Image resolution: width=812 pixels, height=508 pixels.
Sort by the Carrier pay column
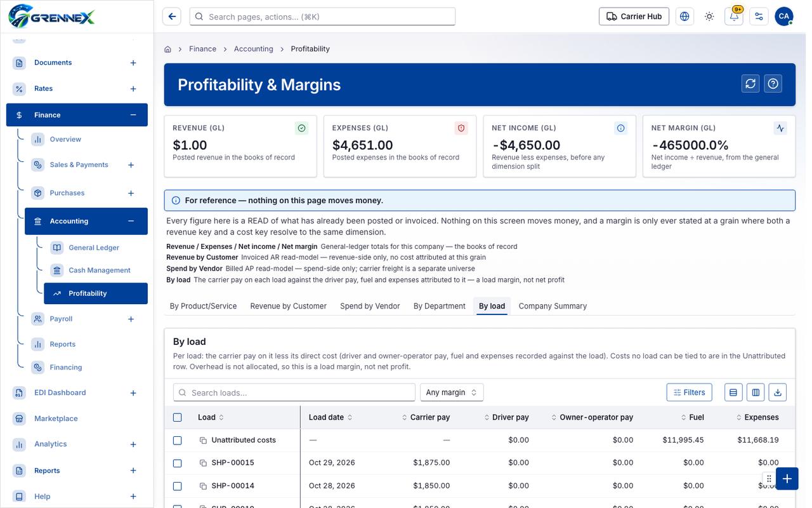(426, 417)
